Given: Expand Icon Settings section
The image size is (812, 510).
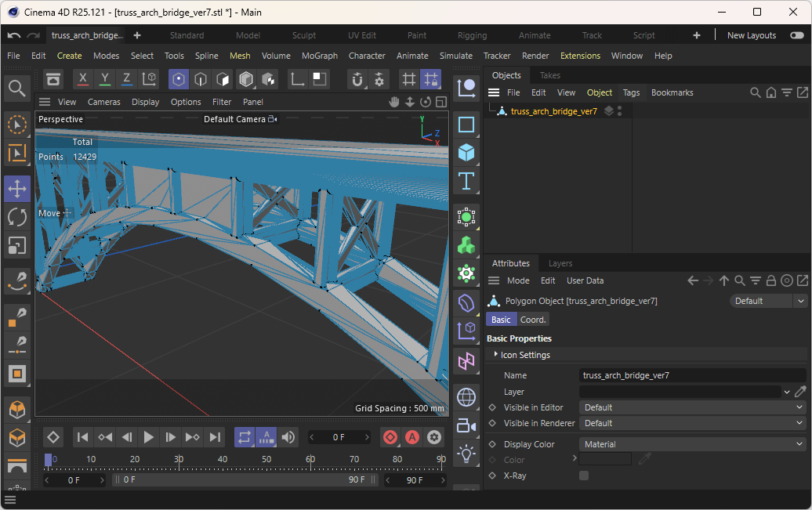Looking at the screenshot, I should (x=495, y=354).
